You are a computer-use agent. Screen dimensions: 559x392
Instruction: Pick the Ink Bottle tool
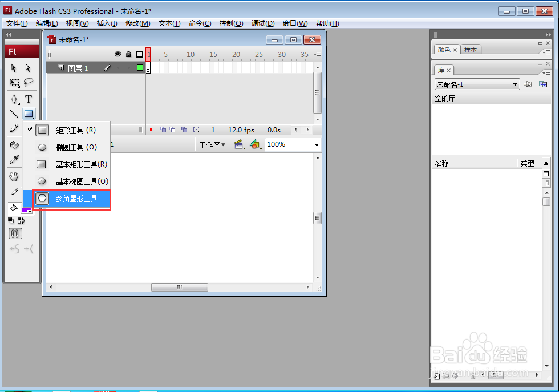coord(14,145)
